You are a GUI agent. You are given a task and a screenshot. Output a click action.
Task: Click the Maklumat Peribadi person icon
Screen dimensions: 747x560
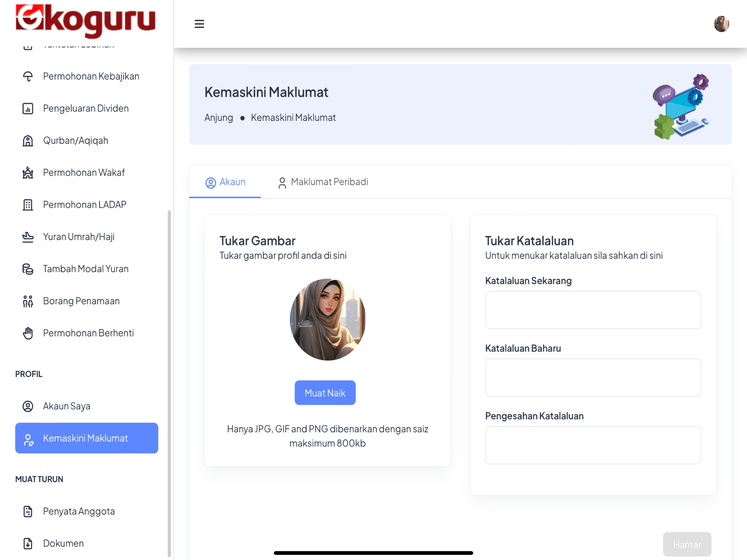pyautogui.click(x=282, y=183)
